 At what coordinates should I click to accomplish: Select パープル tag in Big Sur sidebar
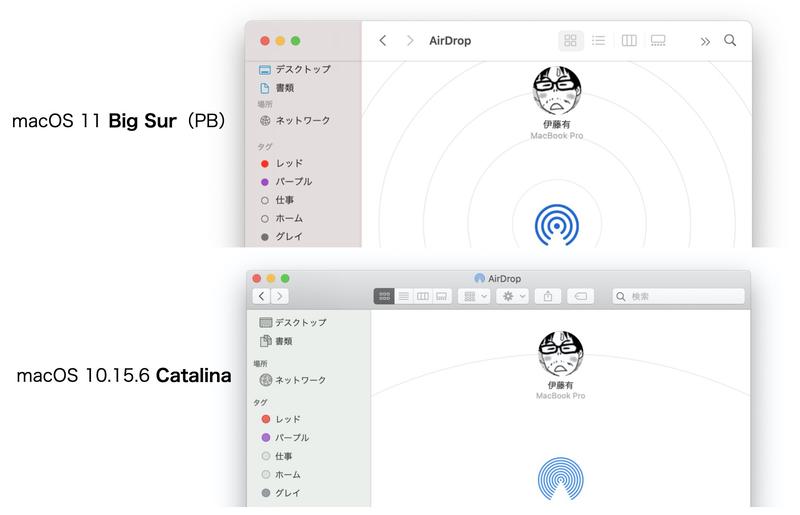point(286,182)
